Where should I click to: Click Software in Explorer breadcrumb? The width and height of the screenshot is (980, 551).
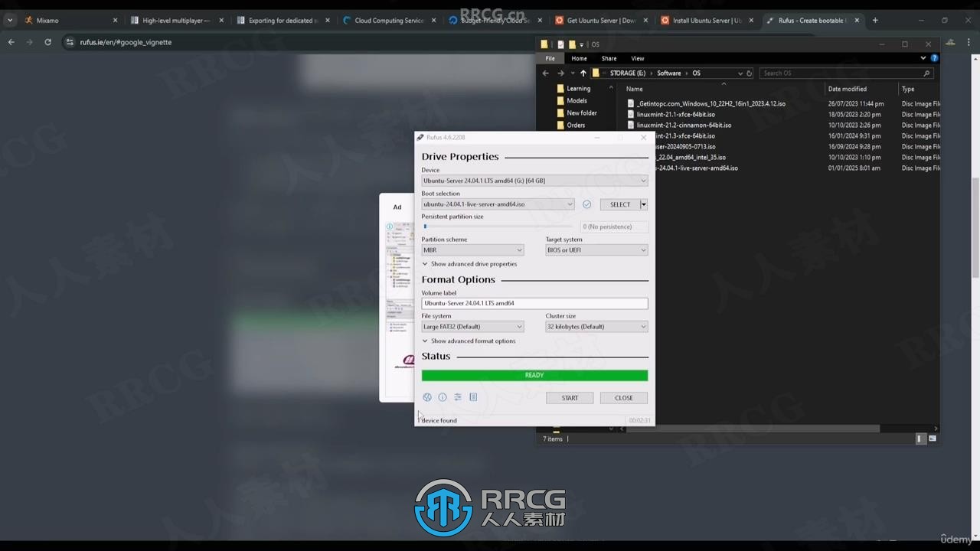pyautogui.click(x=668, y=73)
